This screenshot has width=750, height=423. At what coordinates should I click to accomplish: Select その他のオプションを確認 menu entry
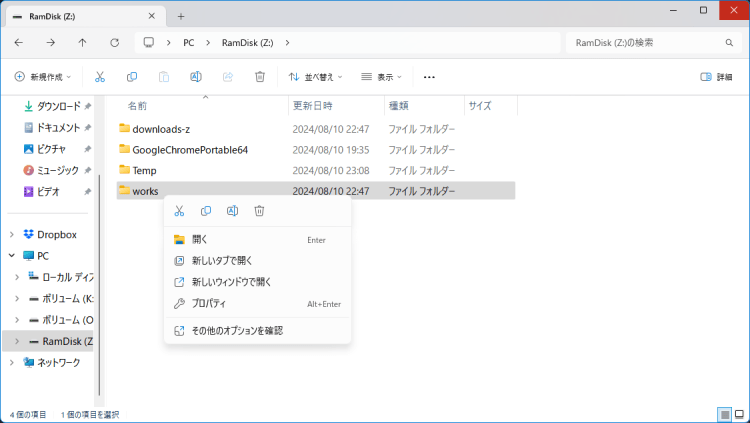[257, 331]
